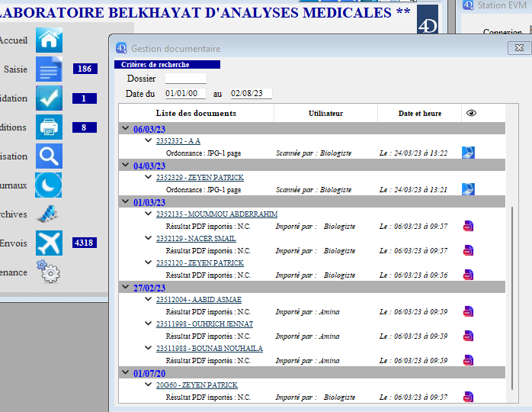View scanned image for 2352332 - A A
The image size is (532, 412).
468,153
